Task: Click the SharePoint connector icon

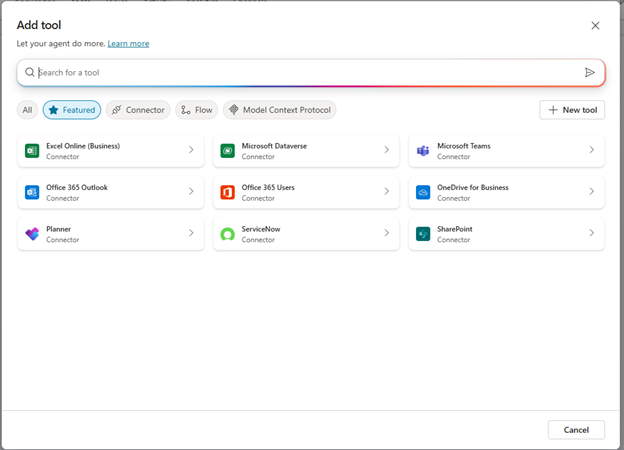Action: pos(423,234)
